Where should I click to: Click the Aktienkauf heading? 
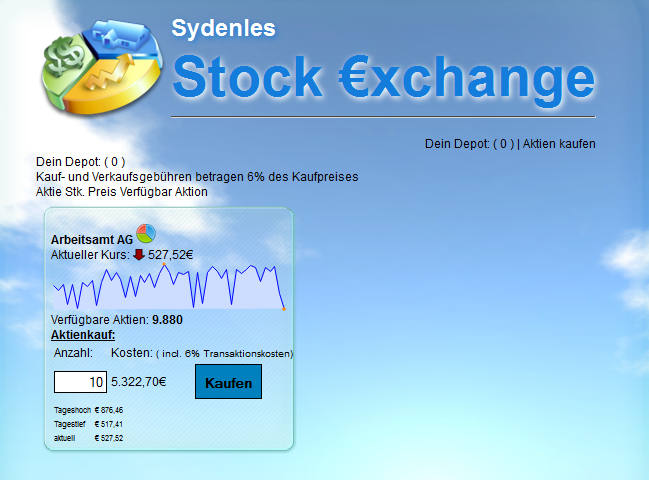[x=83, y=334]
